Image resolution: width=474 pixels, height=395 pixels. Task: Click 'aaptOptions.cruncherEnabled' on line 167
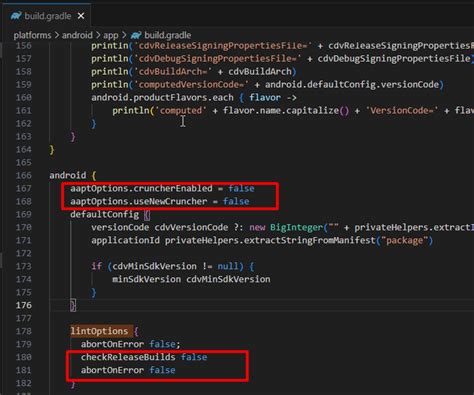pyautogui.click(x=141, y=188)
